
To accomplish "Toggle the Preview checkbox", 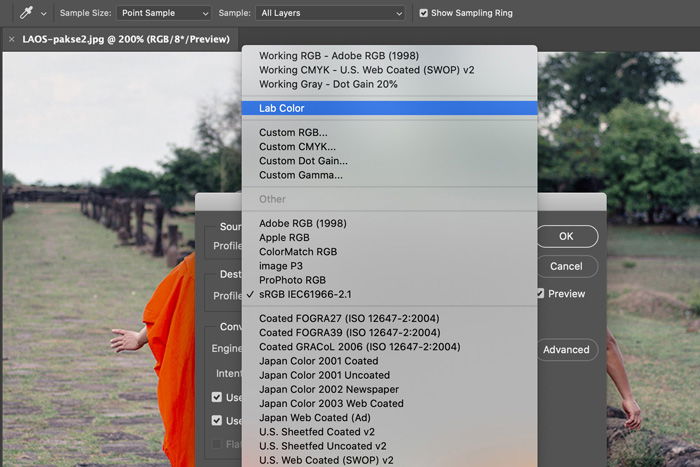I will tap(540, 294).
